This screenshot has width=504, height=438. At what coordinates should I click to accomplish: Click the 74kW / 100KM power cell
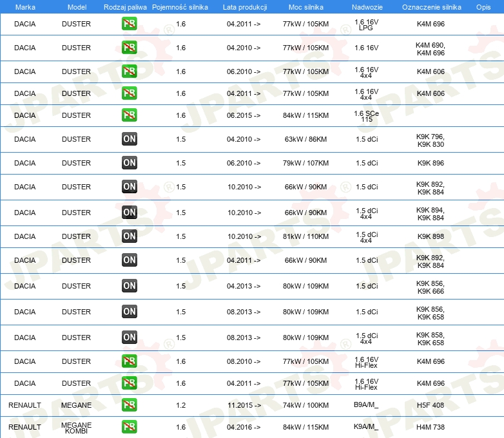(305, 405)
